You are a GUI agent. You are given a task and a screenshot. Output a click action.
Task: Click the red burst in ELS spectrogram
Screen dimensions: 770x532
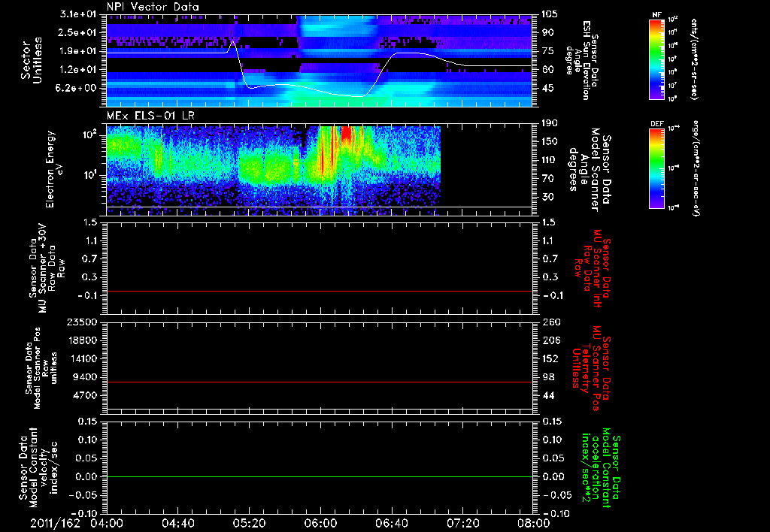pos(347,132)
